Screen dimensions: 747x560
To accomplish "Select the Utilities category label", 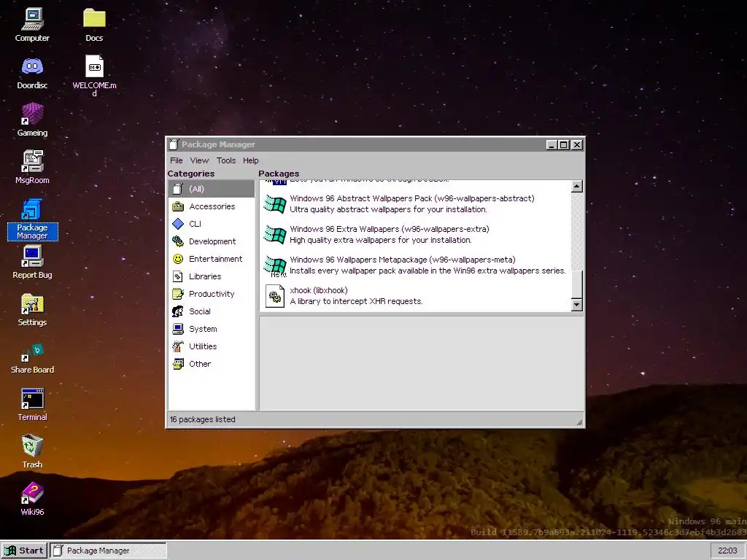I will coord(203,346).
